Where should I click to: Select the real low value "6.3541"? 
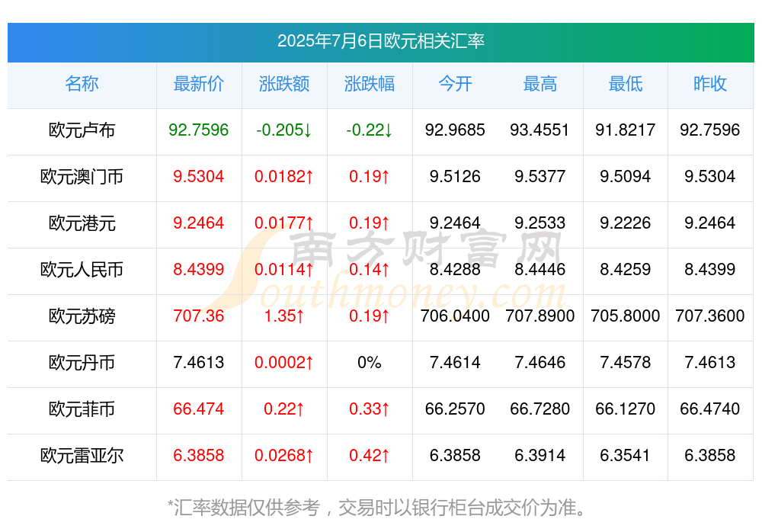(626, 456)
